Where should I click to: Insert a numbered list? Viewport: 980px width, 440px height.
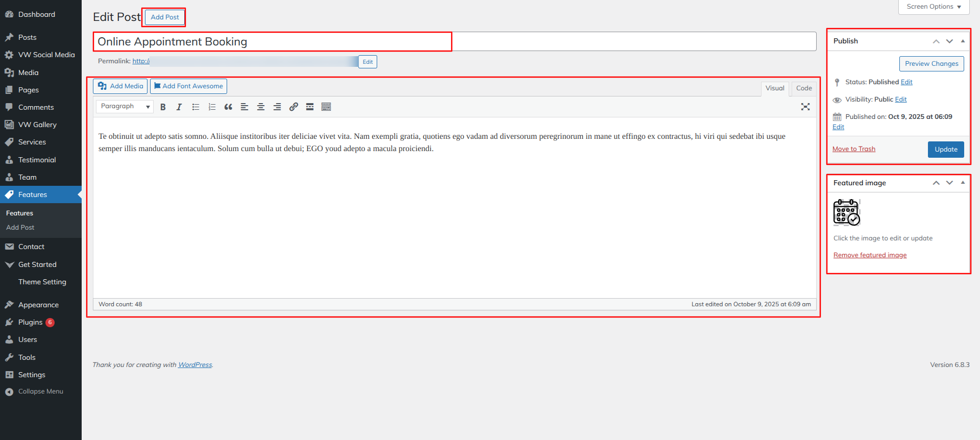click(212, 107)
